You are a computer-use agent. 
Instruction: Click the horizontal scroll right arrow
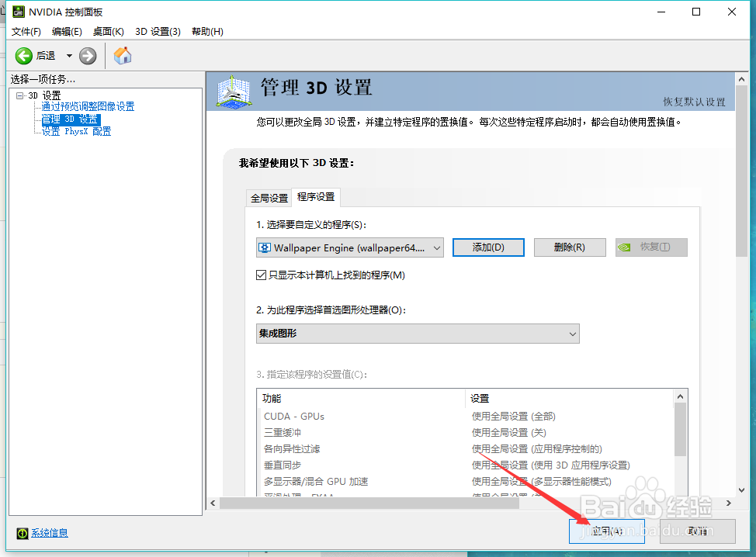click(x=729, y=503)
